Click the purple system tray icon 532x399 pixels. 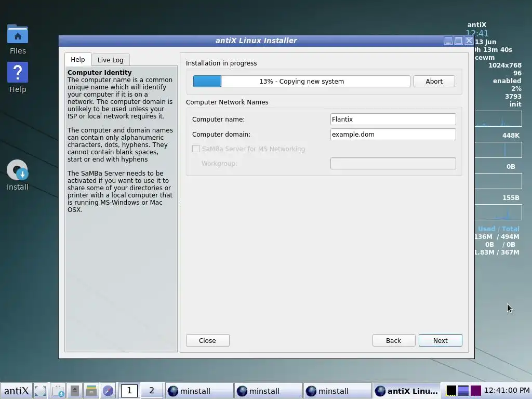tap(476, 391)
